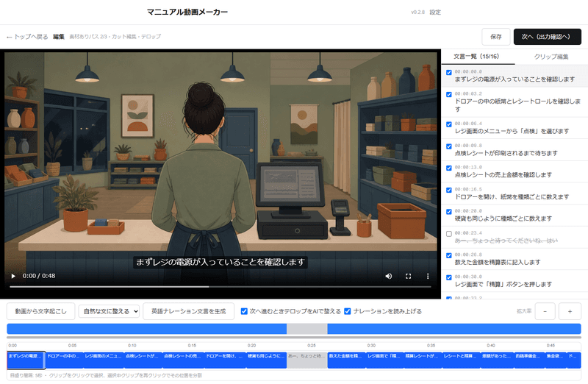Click the gray excluded segment in overview bar
This screenshot has width=588, height=384.
click(306, 329)
